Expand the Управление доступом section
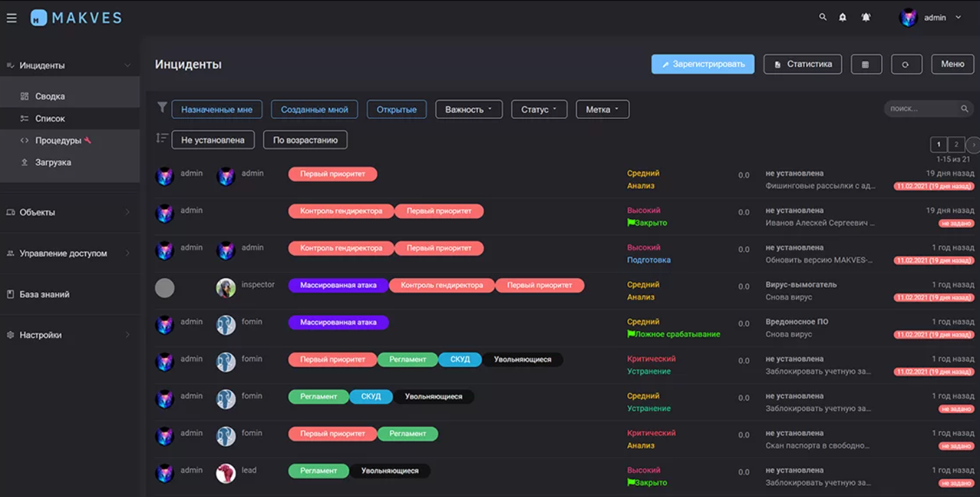Viewport: 980px width, 497px height. click(x=127, y=253)
